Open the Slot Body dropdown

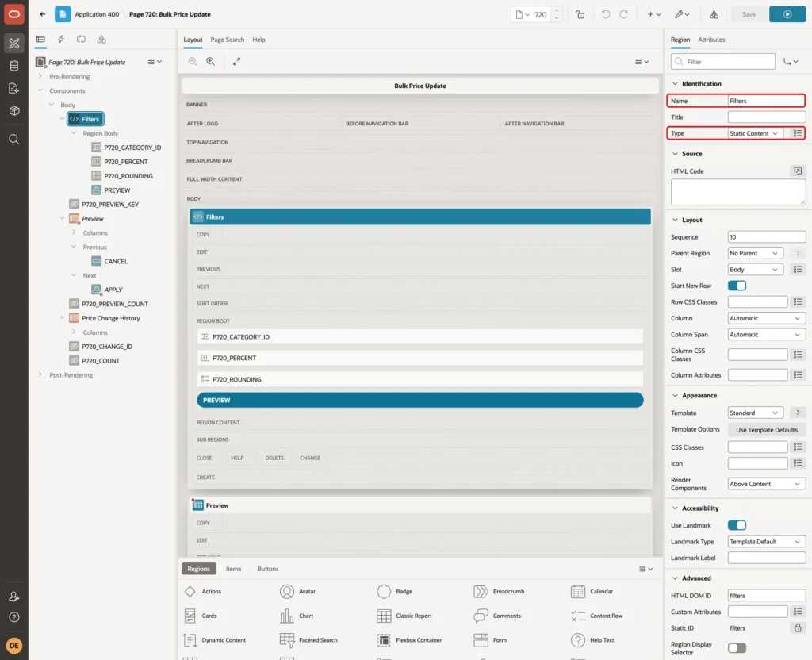(755, 270)
